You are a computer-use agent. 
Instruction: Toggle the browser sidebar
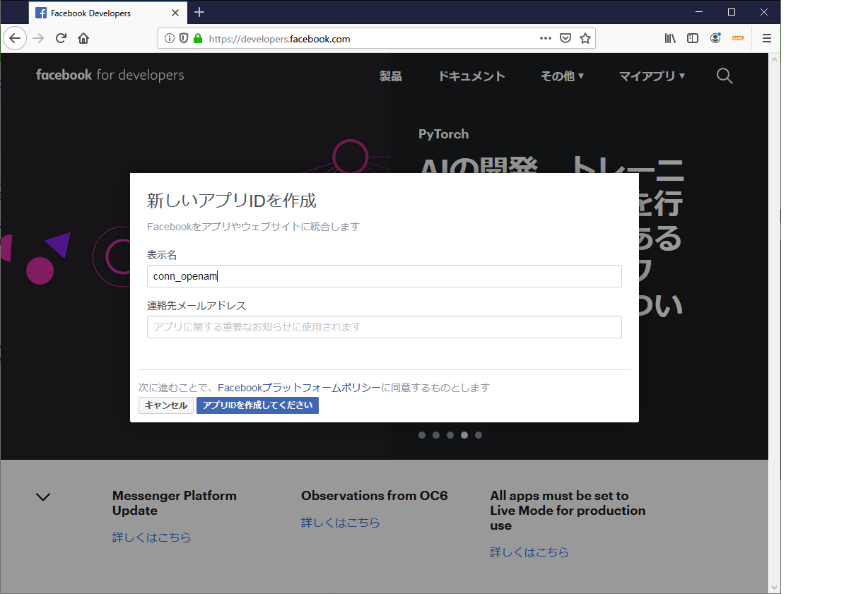click(x=693, y=38)
